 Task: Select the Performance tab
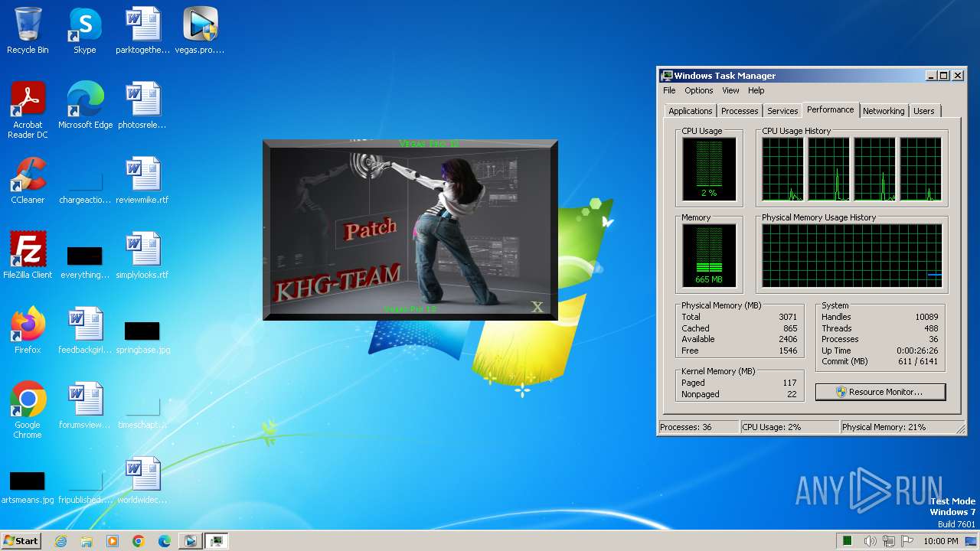click(x=830, y=109)
